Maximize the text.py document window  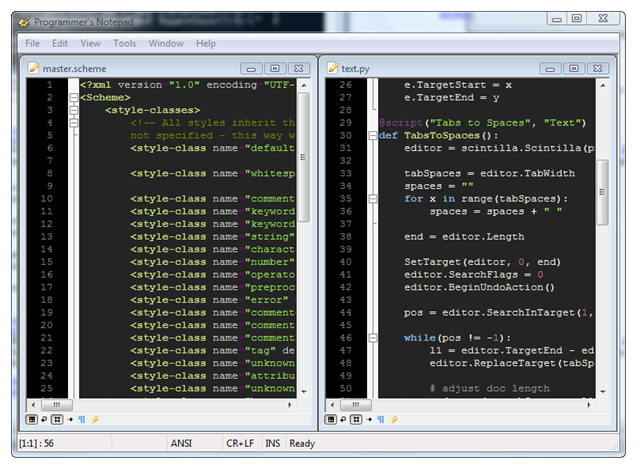(573, 68)
